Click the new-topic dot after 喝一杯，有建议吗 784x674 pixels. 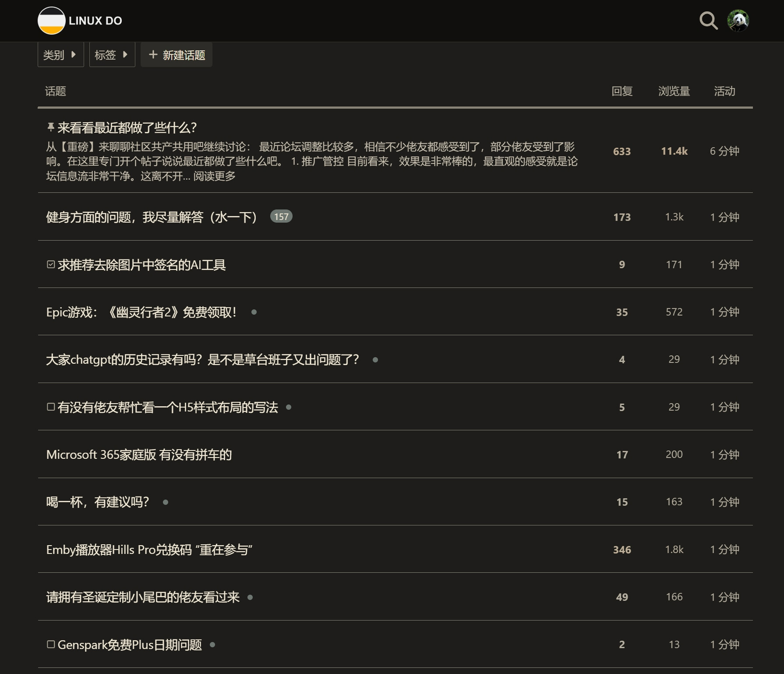click(166, 502)
